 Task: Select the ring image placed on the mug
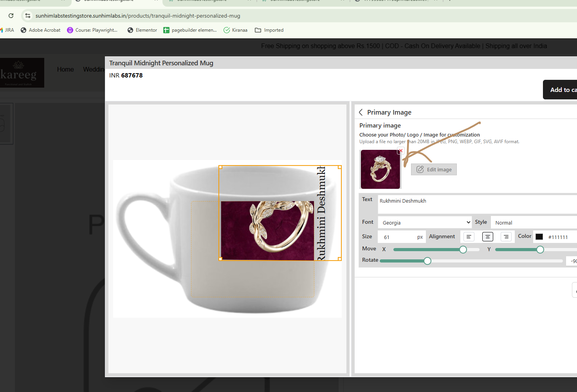coord(267,231)
